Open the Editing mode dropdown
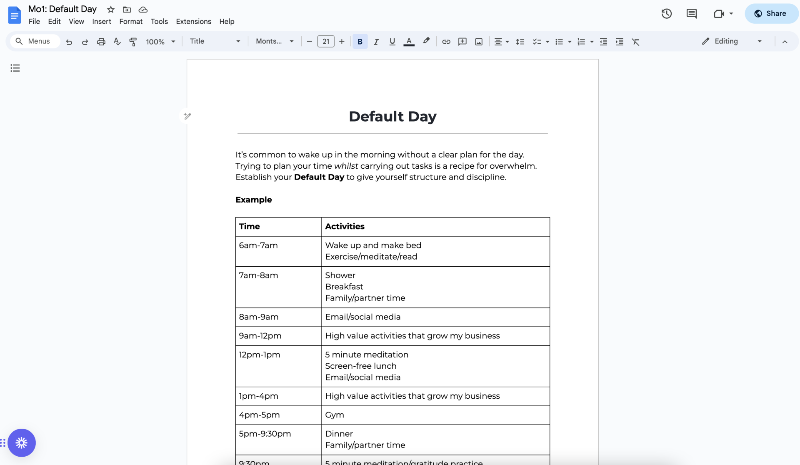Viewport: 800px width, 465px height. point(732,41)
